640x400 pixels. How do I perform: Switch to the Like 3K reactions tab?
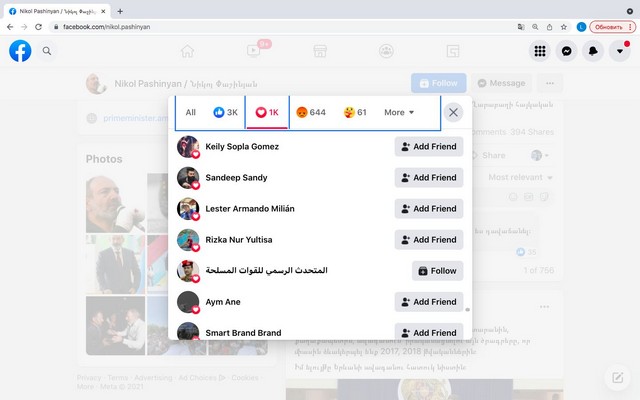(x=225, y=112)
